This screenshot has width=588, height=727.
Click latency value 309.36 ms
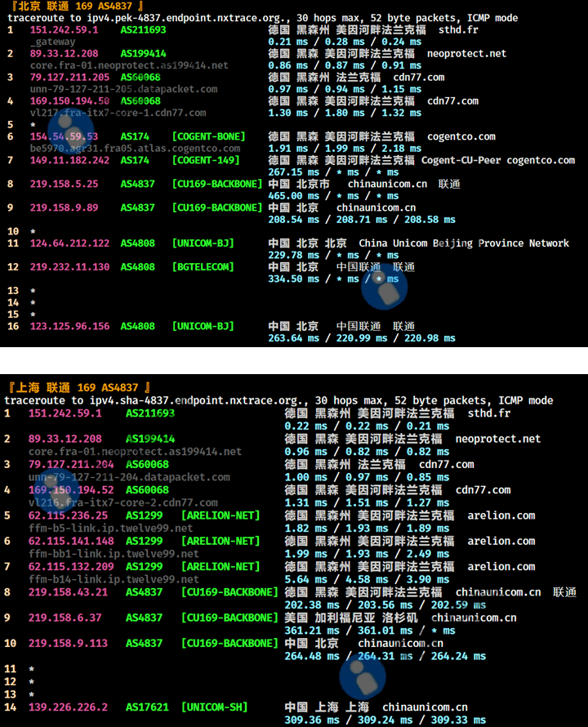[312, 720]
